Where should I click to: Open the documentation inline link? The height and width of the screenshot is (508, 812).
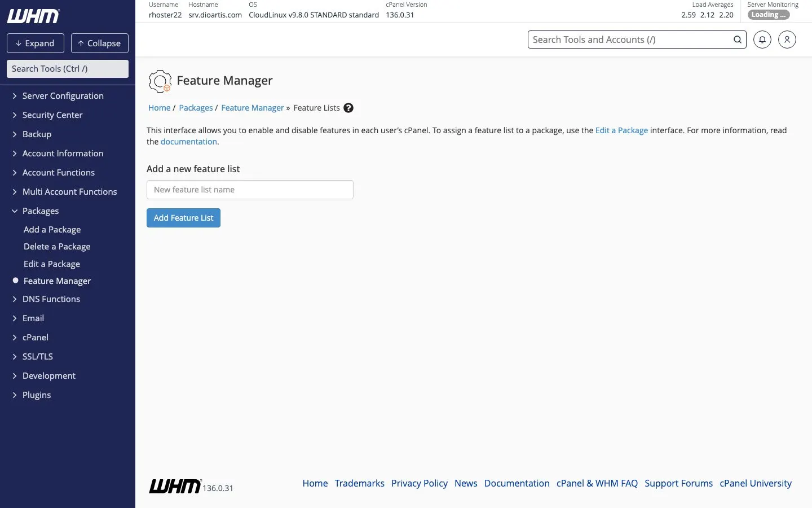(189, 142)
